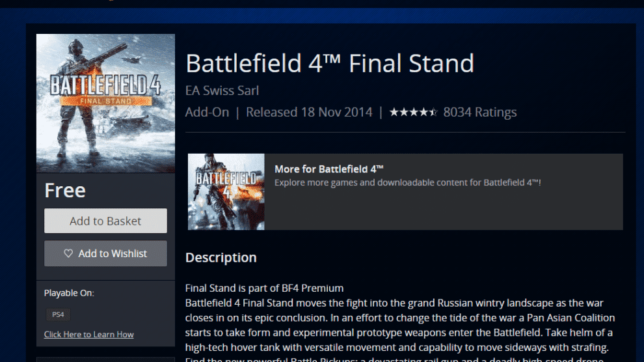Click the PS4 platform badge
The height and width of the screenshot is (362, 644).
click(58, 314)
